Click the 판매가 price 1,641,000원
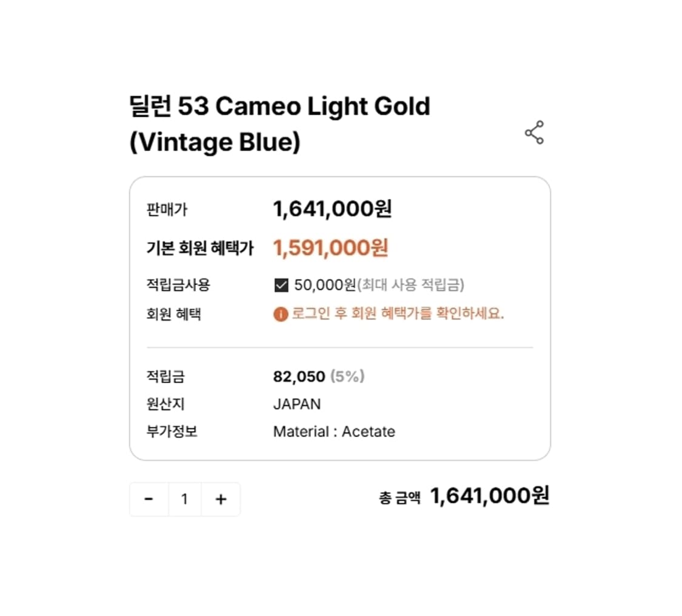682x616 pixels. pyautogui.click(x=333, y=208)
